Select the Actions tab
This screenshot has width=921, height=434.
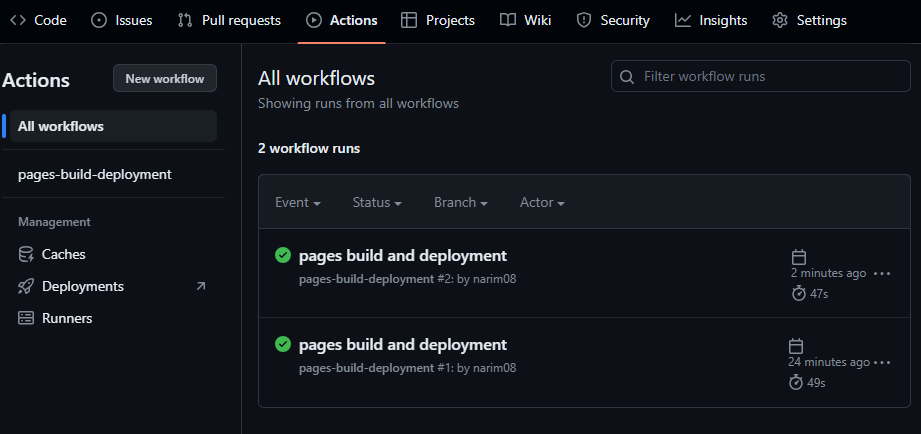342,21
